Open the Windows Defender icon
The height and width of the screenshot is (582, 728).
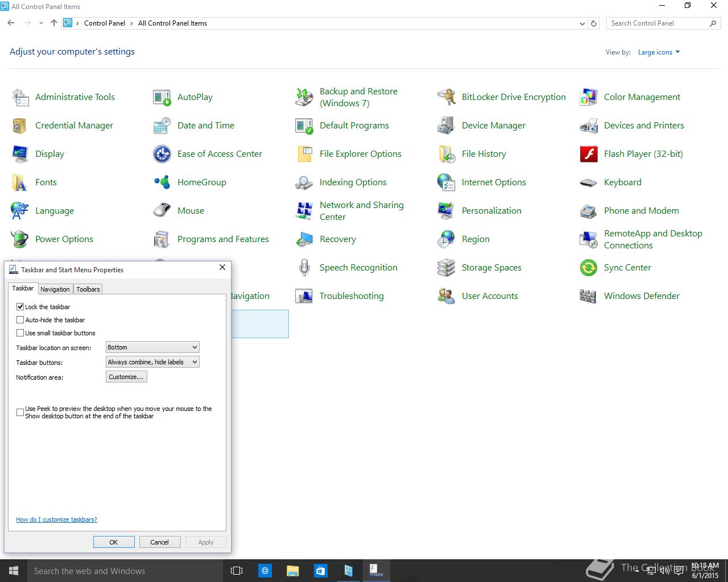pos(589,296)
